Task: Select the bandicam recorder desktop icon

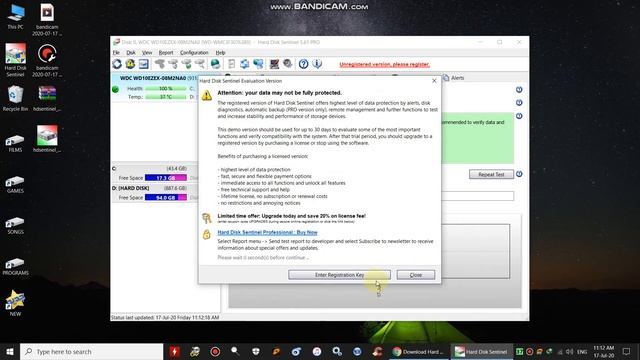Action: pyautogui.click(x=47, y=60)
